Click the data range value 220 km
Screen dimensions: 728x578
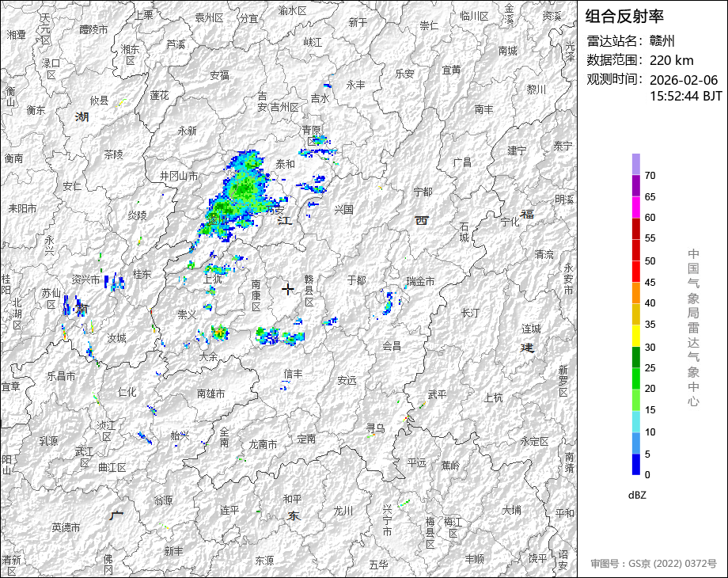(x=671, y=60)
